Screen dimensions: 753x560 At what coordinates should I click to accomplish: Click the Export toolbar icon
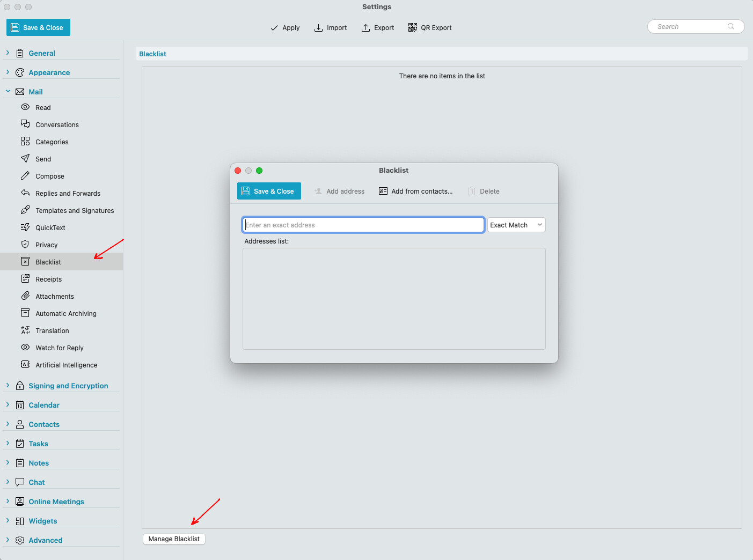(365, 28)
